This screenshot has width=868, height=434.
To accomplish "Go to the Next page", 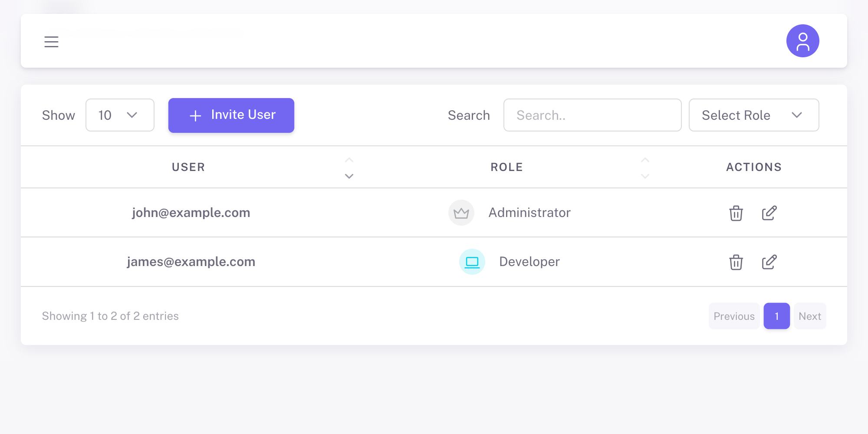I will pyautogui.click(x=810, y=316).
